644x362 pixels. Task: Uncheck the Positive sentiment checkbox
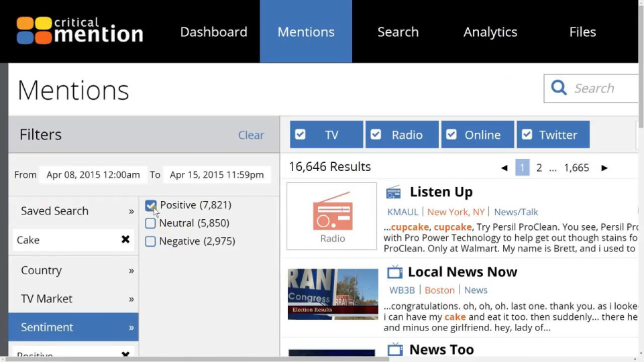coord(151,205)
